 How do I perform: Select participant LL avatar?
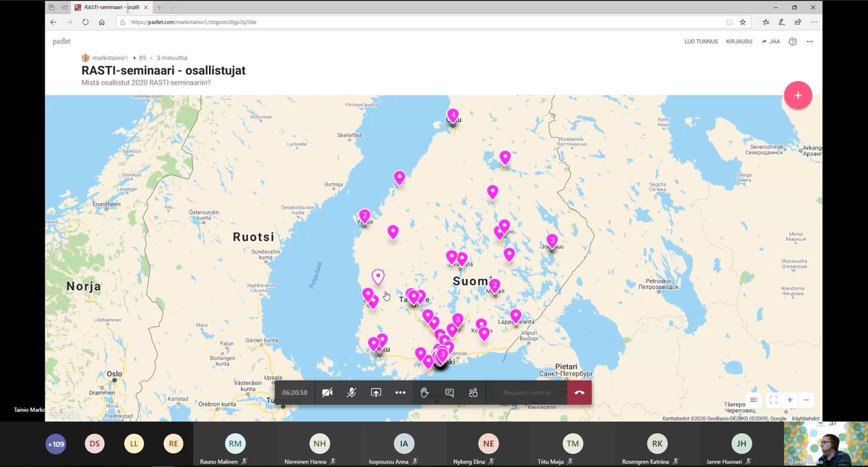134,444
